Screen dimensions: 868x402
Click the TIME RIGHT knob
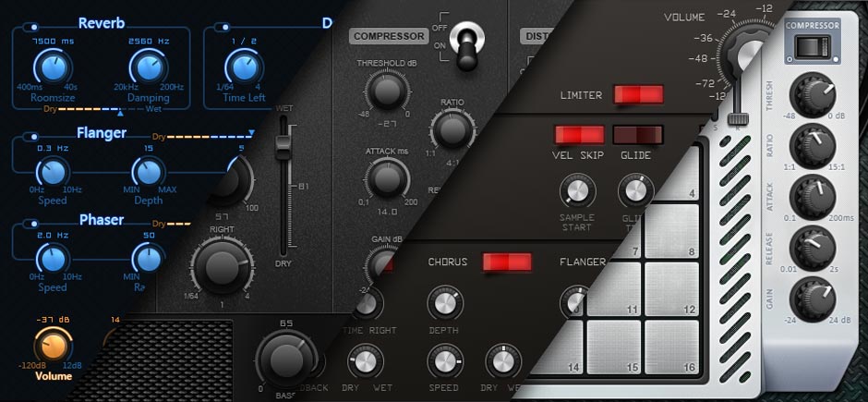(368, 303)
